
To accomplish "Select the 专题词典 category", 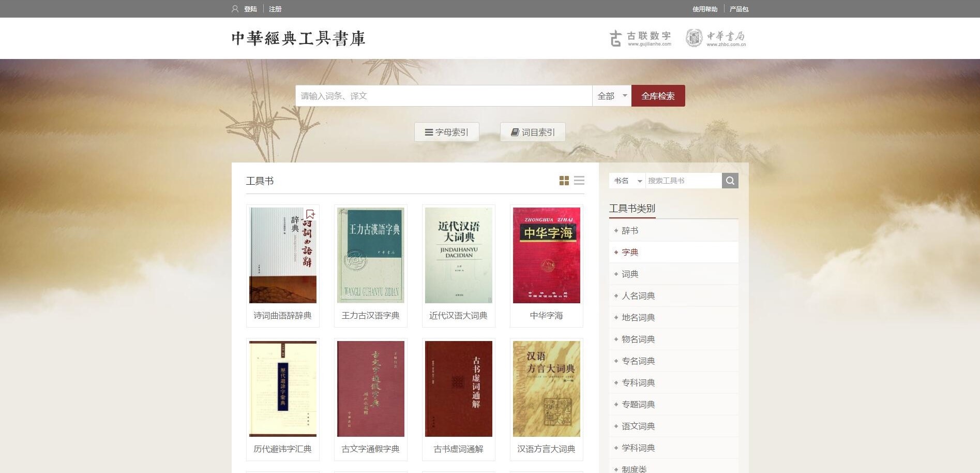I will (x=674, y=404).
